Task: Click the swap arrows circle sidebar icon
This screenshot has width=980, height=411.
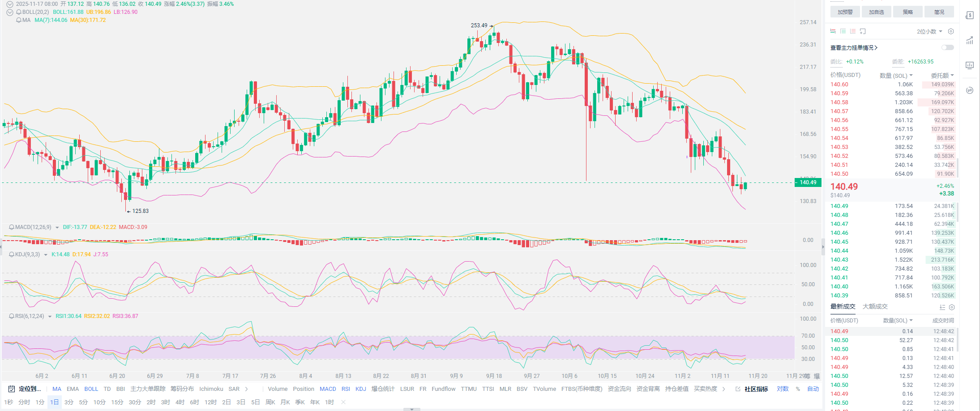Action: 970,90
